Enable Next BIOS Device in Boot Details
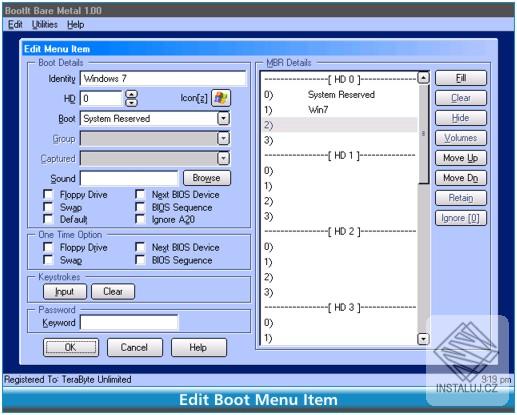The image size is (517, 415). coord(140,194)
